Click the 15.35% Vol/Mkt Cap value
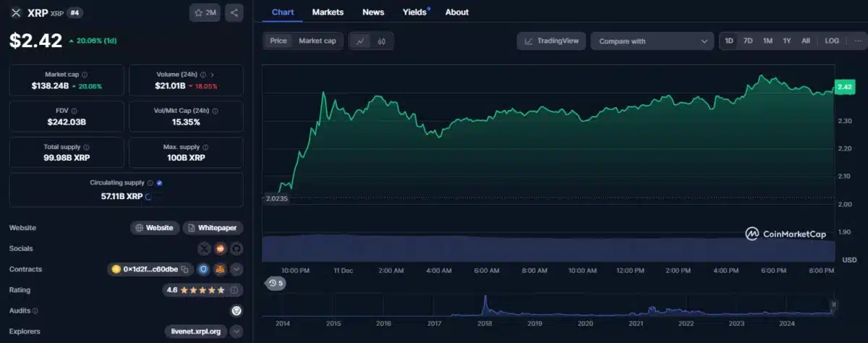The image size is (868, 343). coord(186,122)
